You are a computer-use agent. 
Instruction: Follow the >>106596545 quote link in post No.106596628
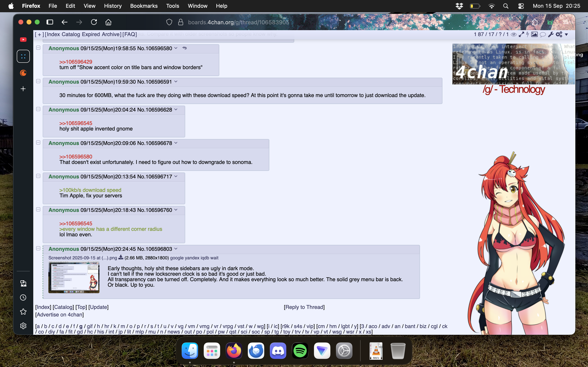point(76,123)
